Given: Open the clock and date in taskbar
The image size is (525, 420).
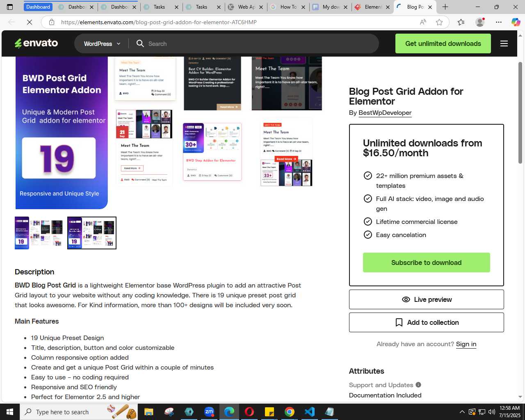Looking at the screenshot, I should click(509, 412).
